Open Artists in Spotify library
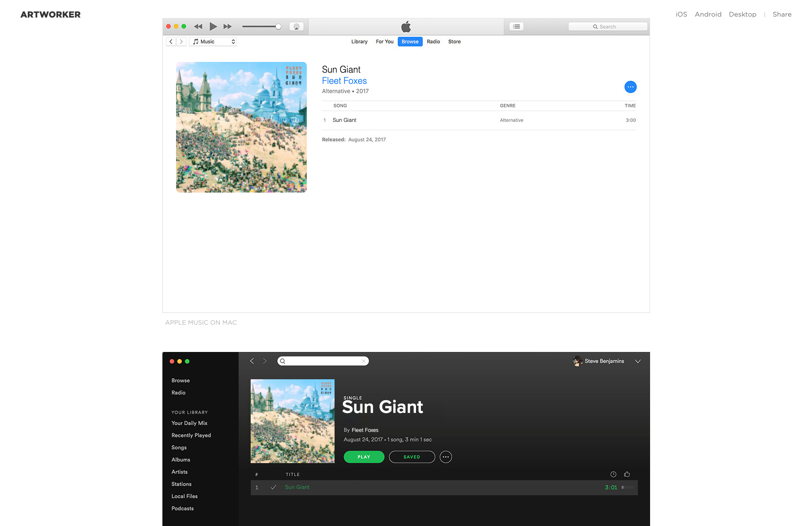This screenshot has width=812, height=526. 179,472
